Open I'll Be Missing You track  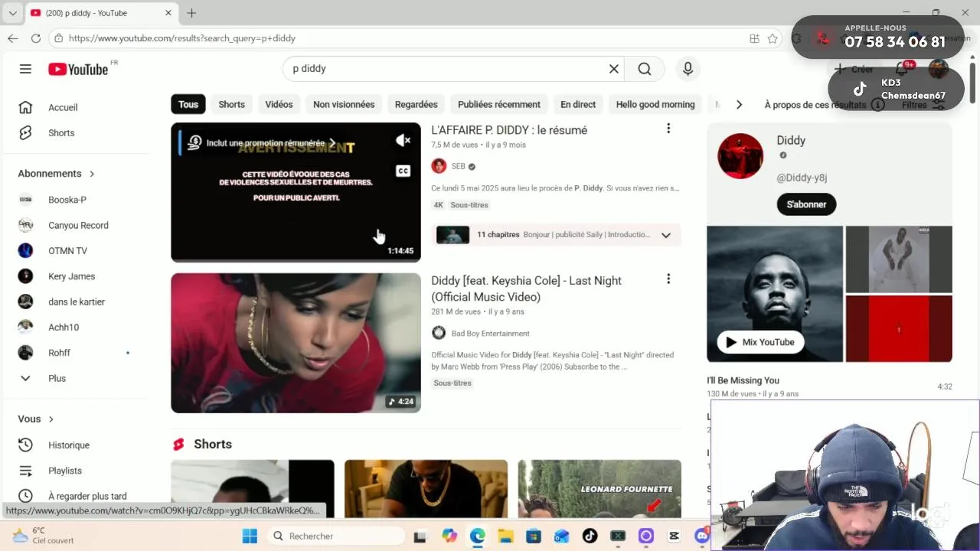point(743,380)
